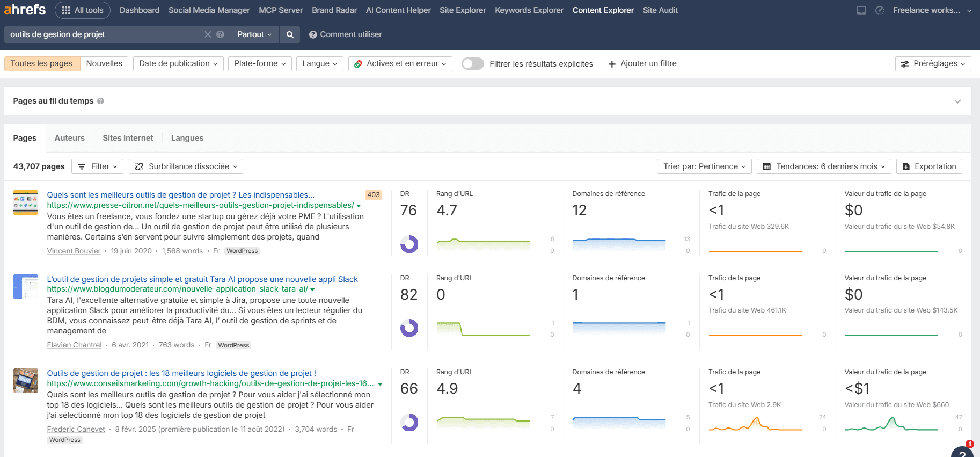Open the Freelance works account dropdown
This screenshot has height=457, width=980.
[932, 10]
